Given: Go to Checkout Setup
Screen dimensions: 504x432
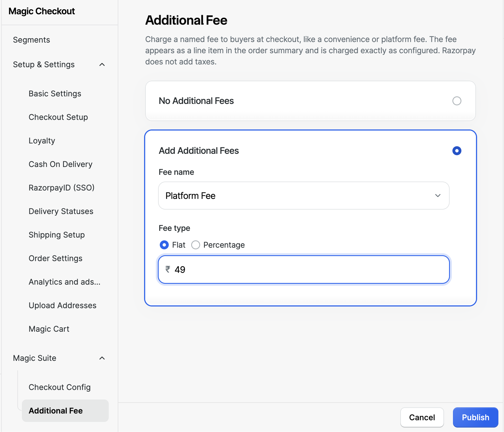Looking at the screenshot, I should 58,117.
